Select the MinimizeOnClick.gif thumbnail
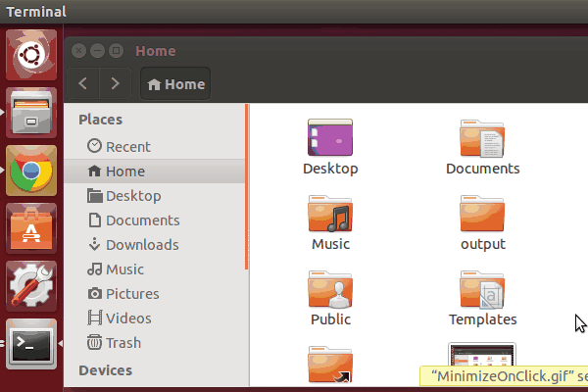 482,354
